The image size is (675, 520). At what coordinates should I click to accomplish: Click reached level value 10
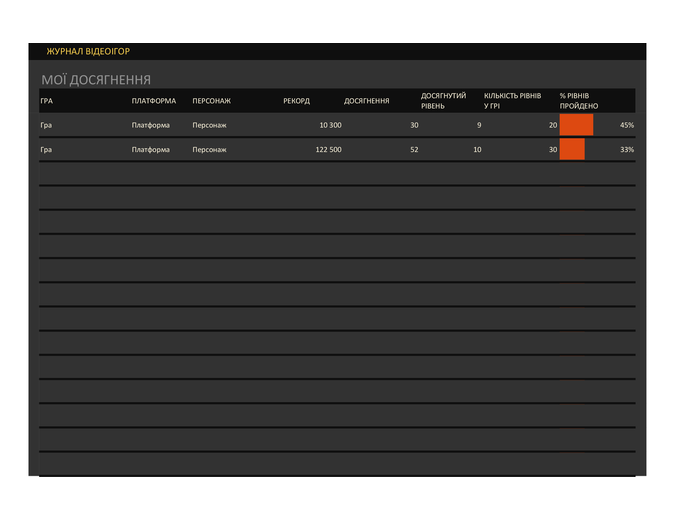(x=477, y=150)
